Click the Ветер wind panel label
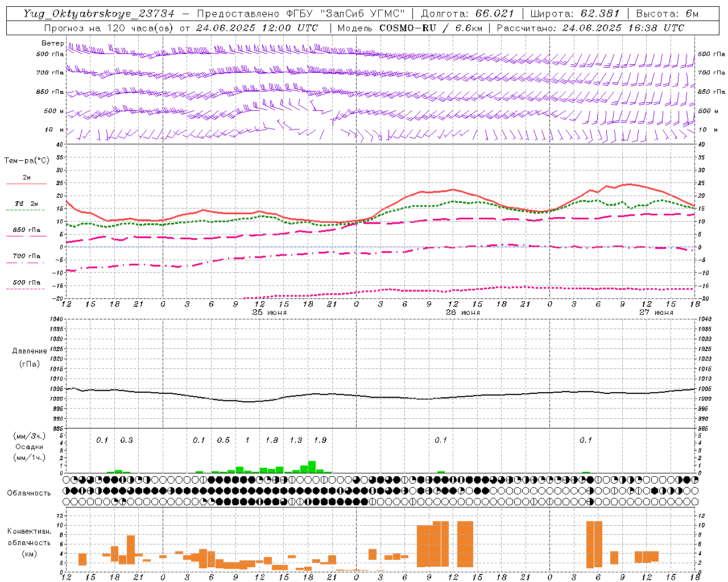 (52, 43)
